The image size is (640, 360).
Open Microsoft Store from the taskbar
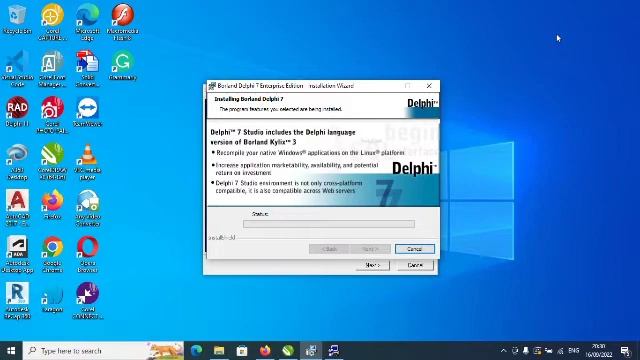(x=242, y=351)
